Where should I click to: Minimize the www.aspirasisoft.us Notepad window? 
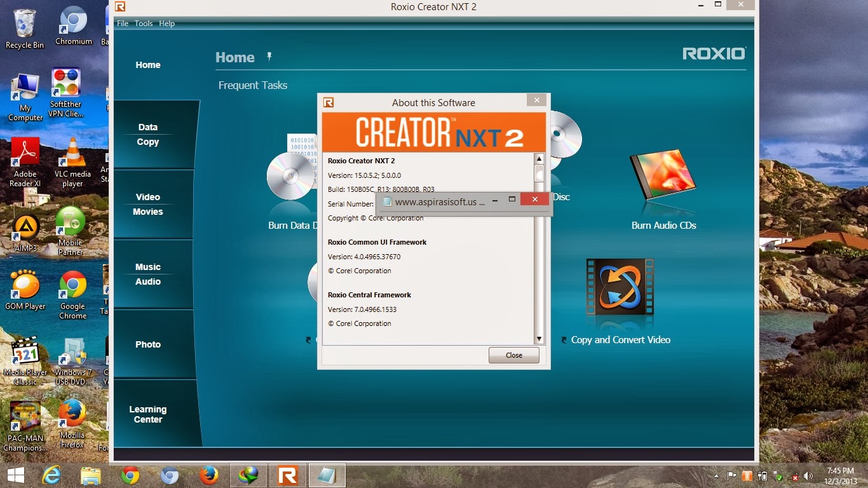(494, 200)
